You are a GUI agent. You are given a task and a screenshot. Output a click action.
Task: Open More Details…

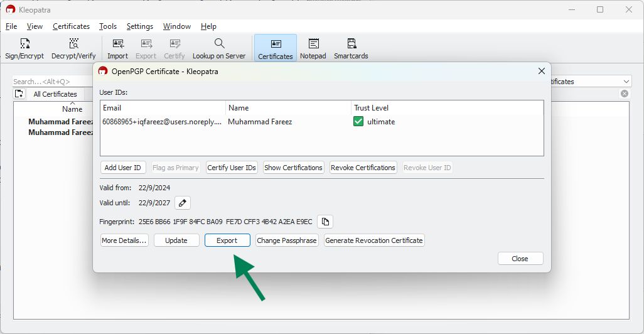(x=124, y=240)
